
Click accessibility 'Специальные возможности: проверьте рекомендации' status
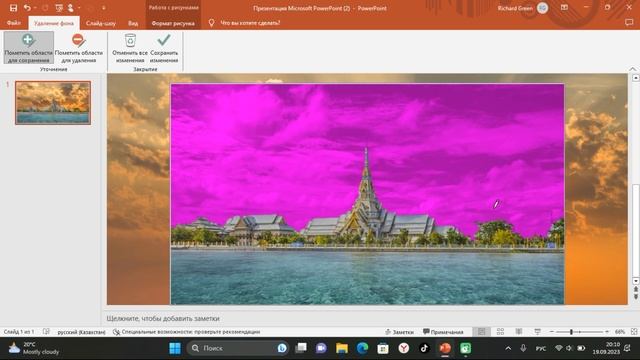tap(187, 332)
